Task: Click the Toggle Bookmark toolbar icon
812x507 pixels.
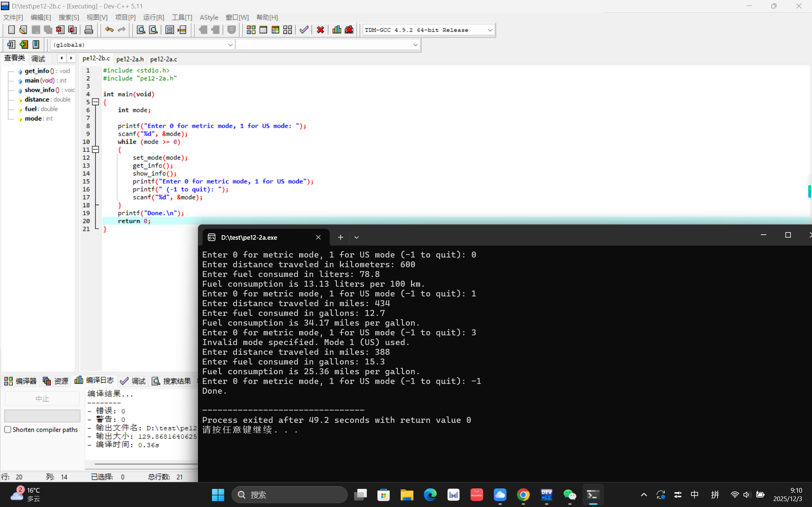Action: 36,44
